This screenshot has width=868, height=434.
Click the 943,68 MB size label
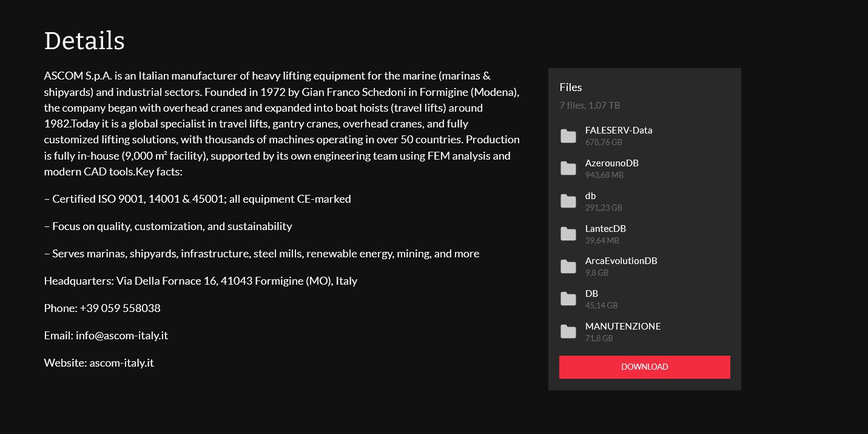(x=604, y=175)
